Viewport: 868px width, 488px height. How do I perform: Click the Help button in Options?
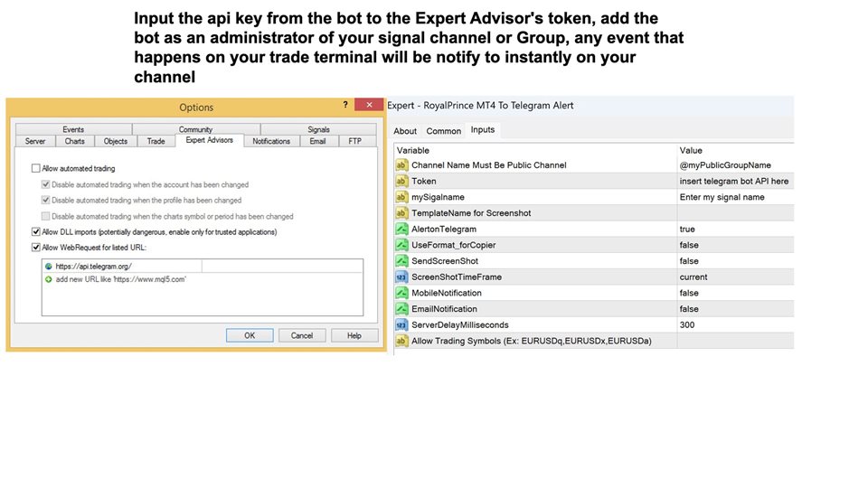click(x=354, y=335)
